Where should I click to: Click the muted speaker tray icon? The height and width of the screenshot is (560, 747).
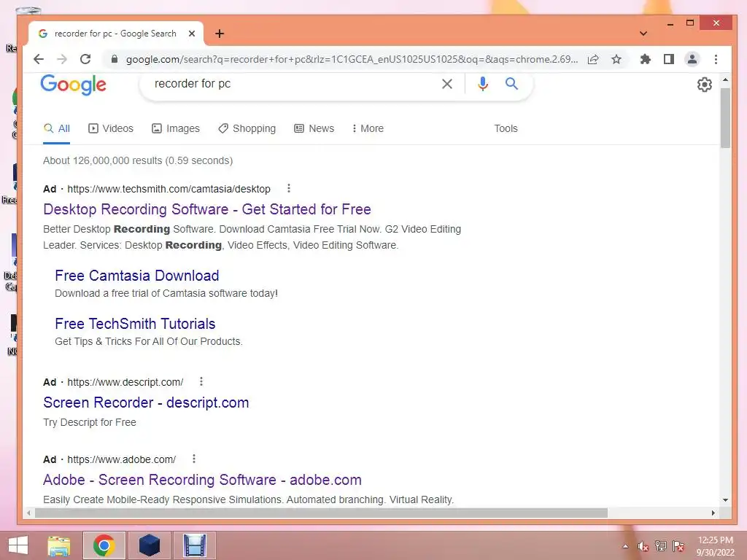click(x=643, y=546)
